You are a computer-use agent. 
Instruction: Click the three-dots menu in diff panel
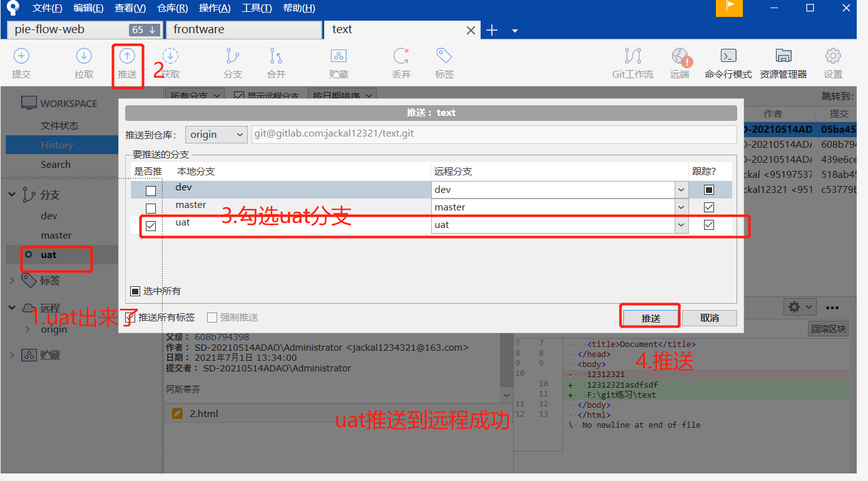click(x=832, y=308)
